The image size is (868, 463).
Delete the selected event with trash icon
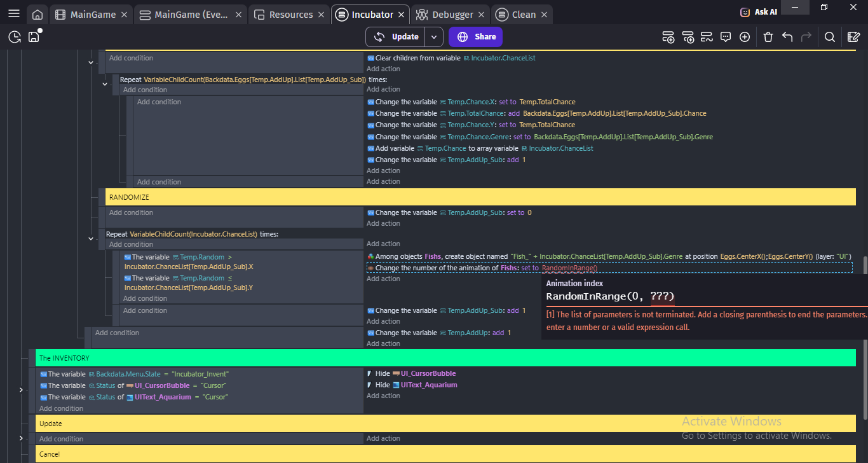pos(768,37)
